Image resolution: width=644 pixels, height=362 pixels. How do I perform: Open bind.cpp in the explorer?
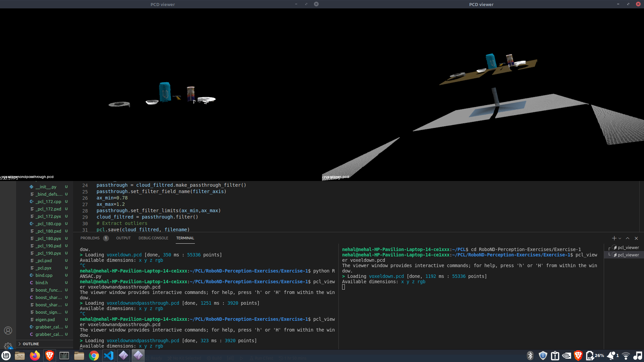44,275
